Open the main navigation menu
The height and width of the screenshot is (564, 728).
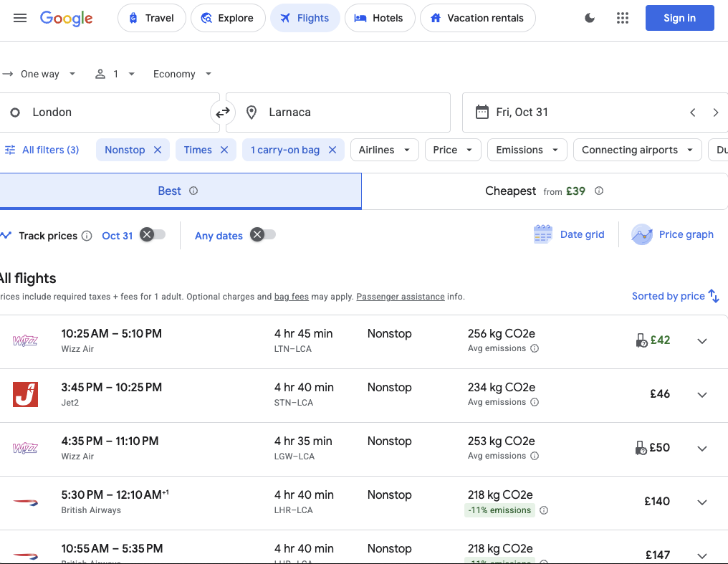click(x=19, y=18)
